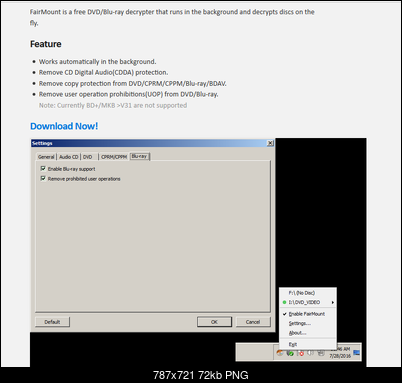Viewport: 402px width, 383px height.
Task: Click 'Remove copy protection from DVD/CPRM/CPPM/Blu-ray/BDAV.' text
Action: pos(133,83)
